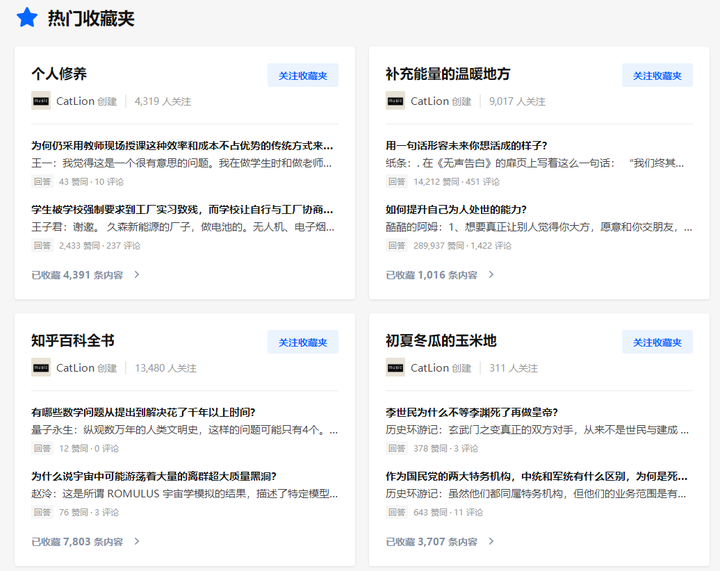Image resolution: width=720 pixels, height=571 pixels.
Task: Click 12 赞同 · 0 评论 stats
Action: 89,448
